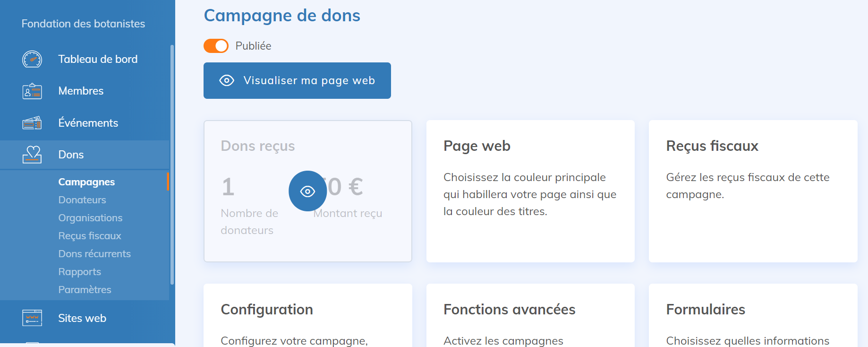The height and width of the screenshot is (347, 868).
Task: Open Reçus fiscaux in the sidebar
Action: point(90,236)
